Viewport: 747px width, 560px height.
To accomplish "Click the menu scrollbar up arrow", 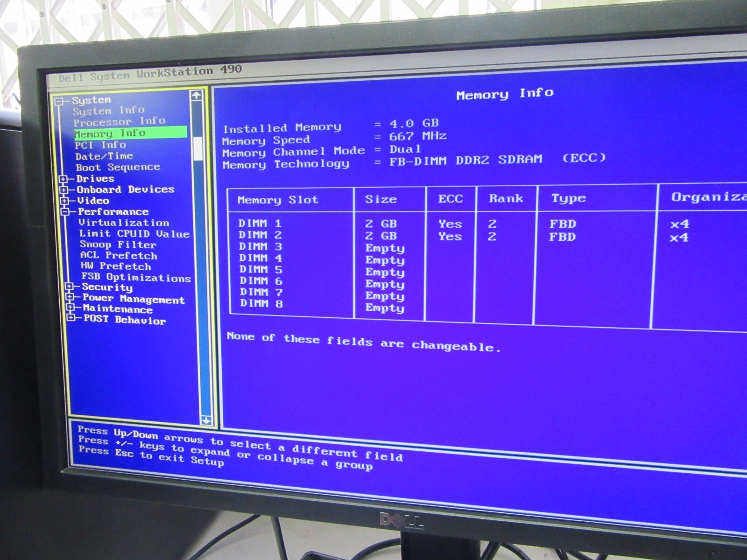I will point(196,95).
